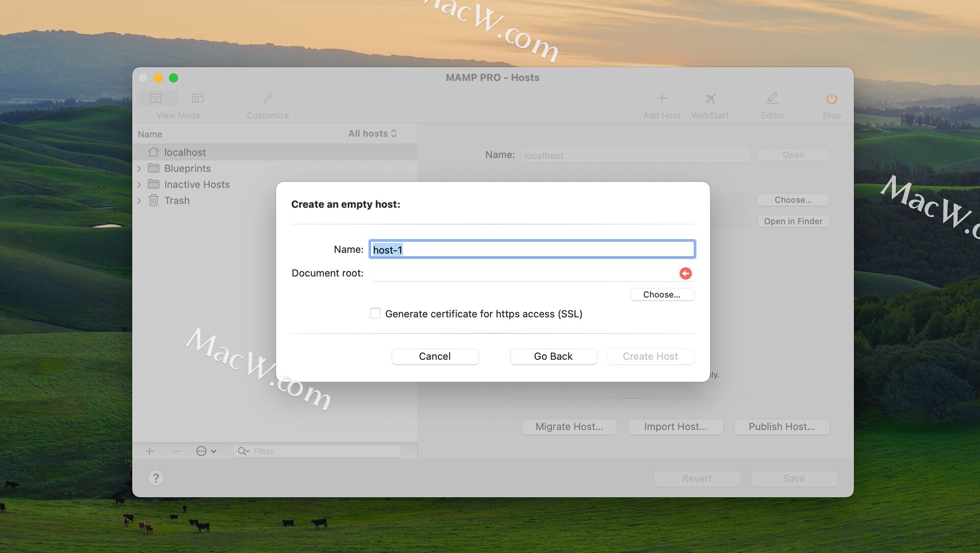The height and width of the screenshot is (553, 980).
Task: Click the Open button beside localhost name
Action: coord(793,155)
